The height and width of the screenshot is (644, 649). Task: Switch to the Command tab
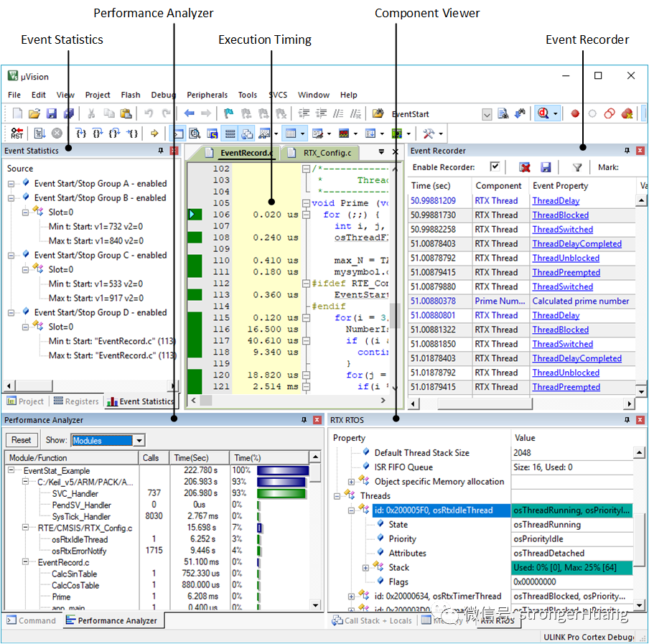click(x=32, y=620)
